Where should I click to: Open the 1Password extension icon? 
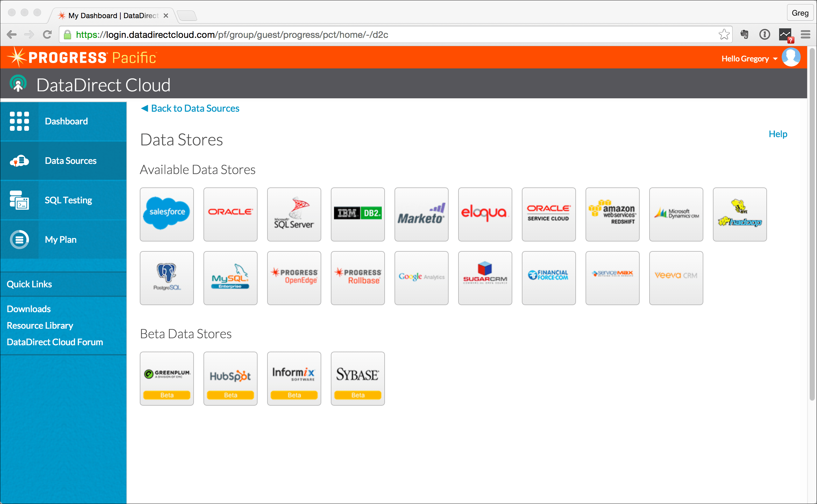tap(765, 34)
